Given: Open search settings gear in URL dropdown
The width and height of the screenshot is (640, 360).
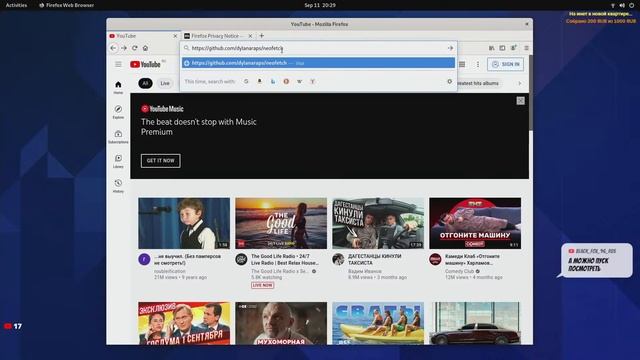Looking at the screenshot, I should 449,82.
